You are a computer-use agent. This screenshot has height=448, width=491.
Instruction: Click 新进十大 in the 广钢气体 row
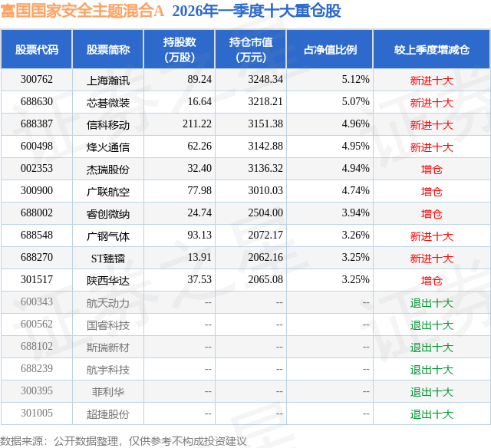432,236
